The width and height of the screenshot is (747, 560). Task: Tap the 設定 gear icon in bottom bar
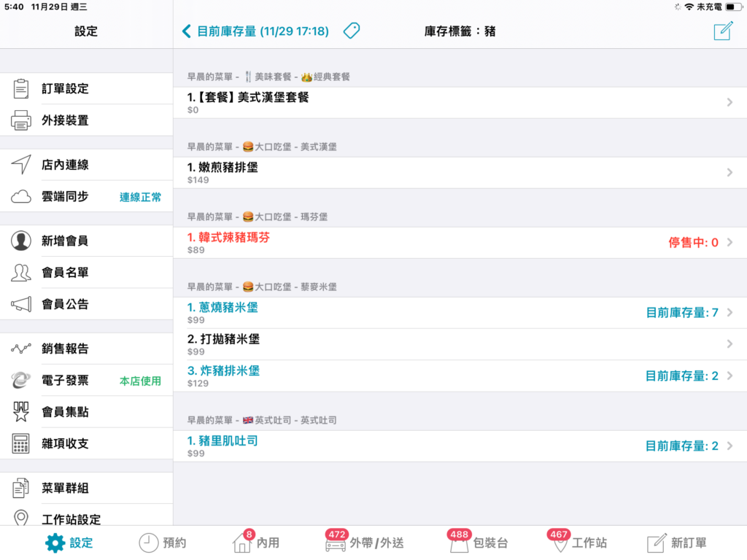(55, 542)
